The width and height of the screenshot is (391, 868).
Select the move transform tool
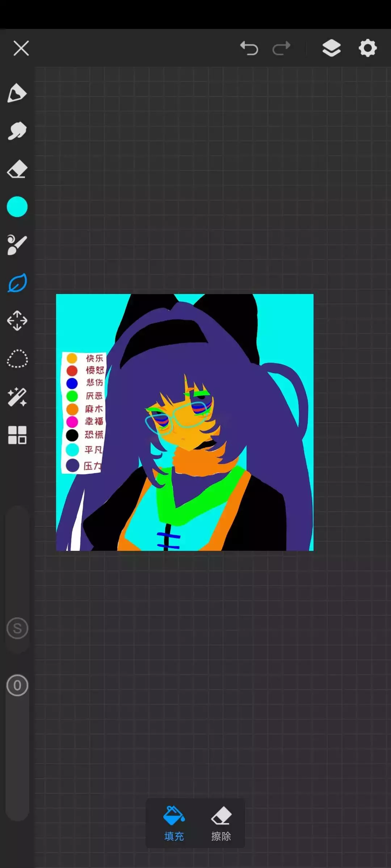click(x=17, y=321)
